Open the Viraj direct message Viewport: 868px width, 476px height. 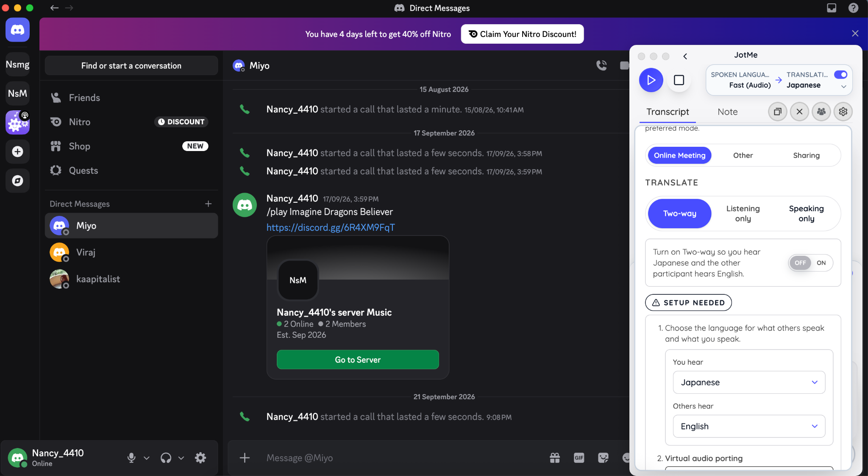point(131,252)
